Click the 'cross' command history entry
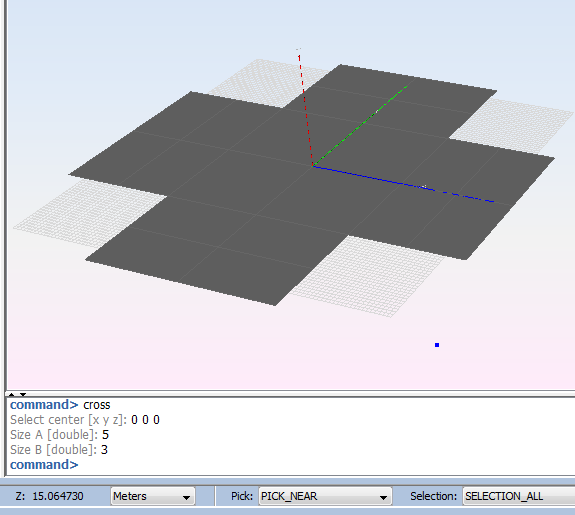 [x=97, y=405]
